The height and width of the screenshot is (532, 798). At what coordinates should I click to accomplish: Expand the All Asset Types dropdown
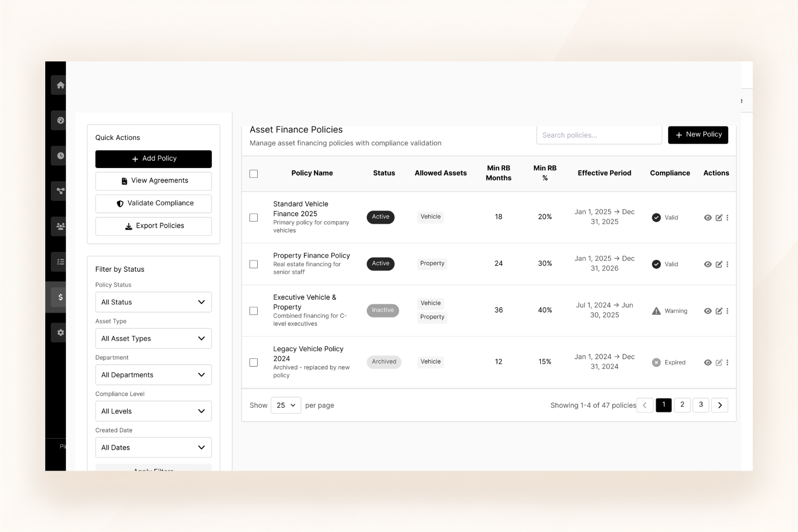point(153,339)
